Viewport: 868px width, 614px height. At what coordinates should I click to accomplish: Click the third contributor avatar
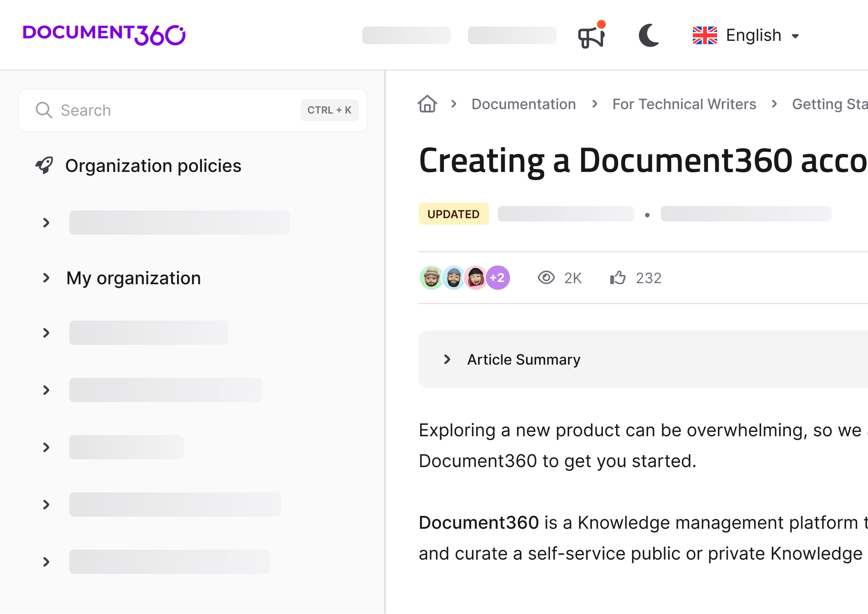pyautogui.click(x=476, y=278)
